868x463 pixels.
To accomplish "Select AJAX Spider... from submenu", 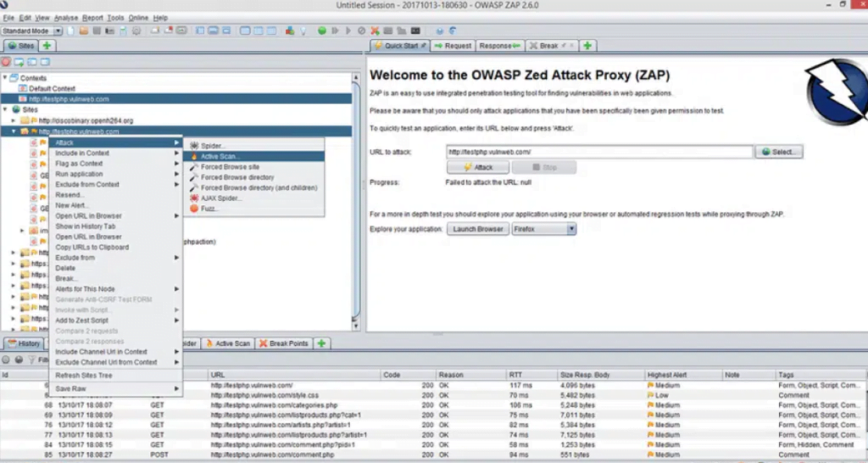I will (254, 198).
